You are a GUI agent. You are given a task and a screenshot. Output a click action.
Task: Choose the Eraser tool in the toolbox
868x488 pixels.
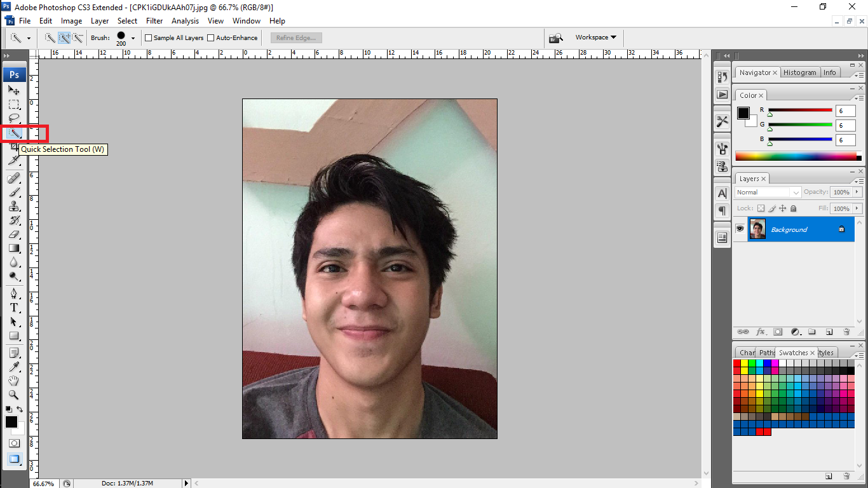(14, 234)
